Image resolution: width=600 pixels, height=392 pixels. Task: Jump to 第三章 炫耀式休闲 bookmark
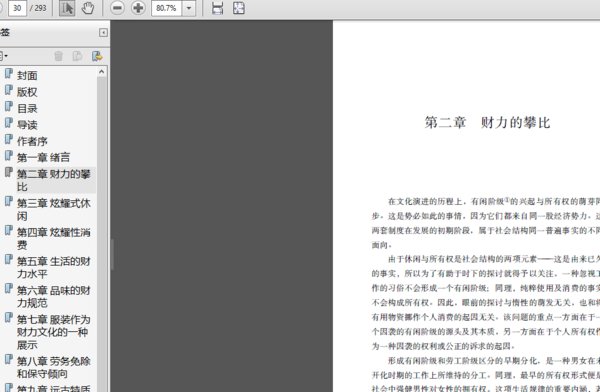pyautogui.click(x=54, y=209)
